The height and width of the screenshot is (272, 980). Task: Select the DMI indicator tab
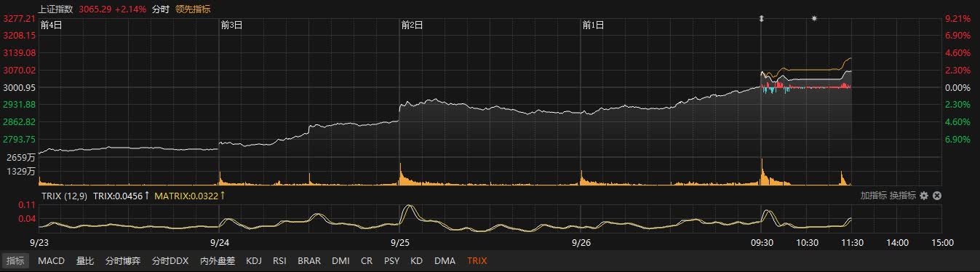point(340,260)
